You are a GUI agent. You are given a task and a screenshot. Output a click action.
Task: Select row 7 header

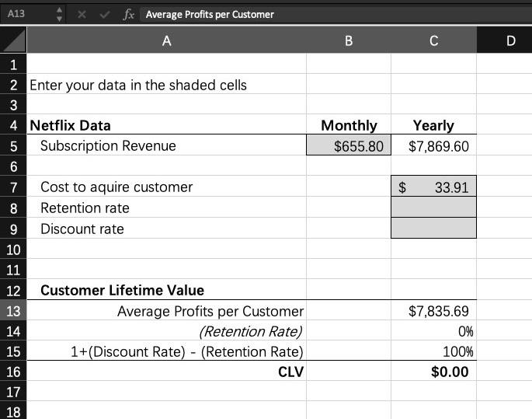pos(13,187)
